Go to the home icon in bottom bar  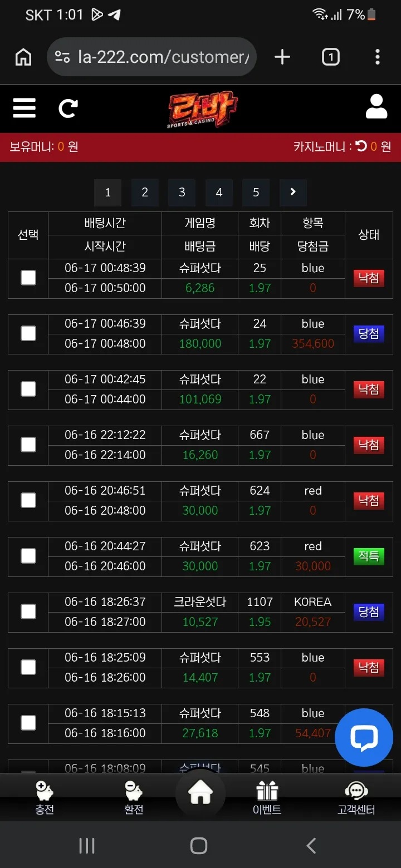[x=200, y=794]
